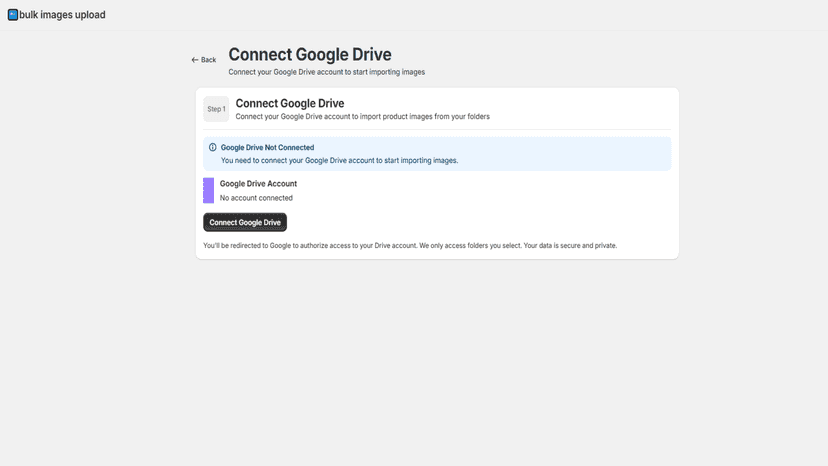The width and height of the screenshot is (828, 466).
Task: Click the redirect authorization notice text
Action: [410, 246]
